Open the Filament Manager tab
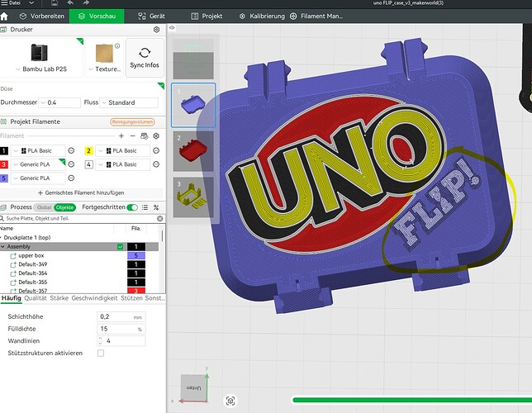Screen dimensions: 532x413 click(316, 16)
